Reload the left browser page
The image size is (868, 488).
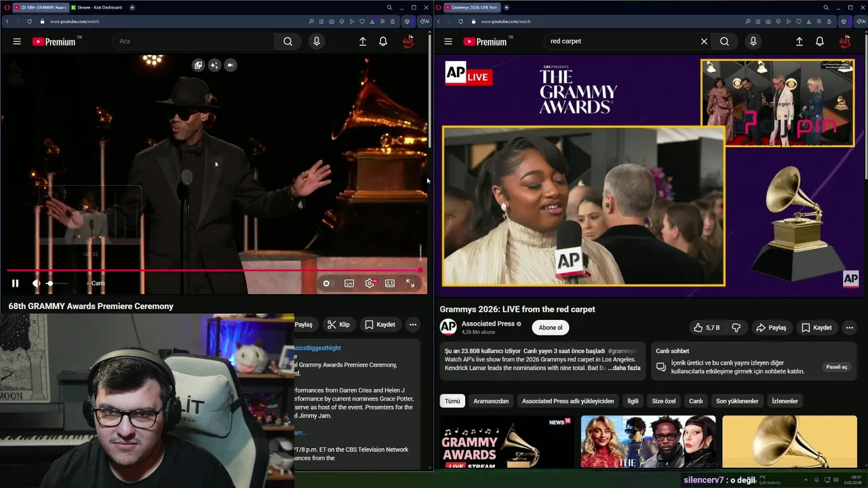tap(29, 21)
